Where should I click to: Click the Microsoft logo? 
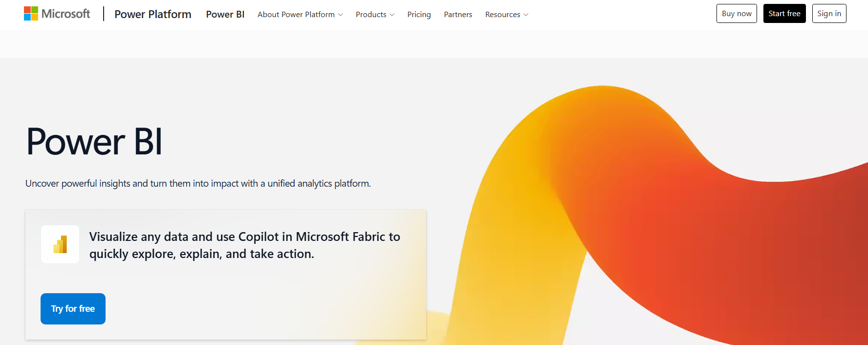(57, 14)
